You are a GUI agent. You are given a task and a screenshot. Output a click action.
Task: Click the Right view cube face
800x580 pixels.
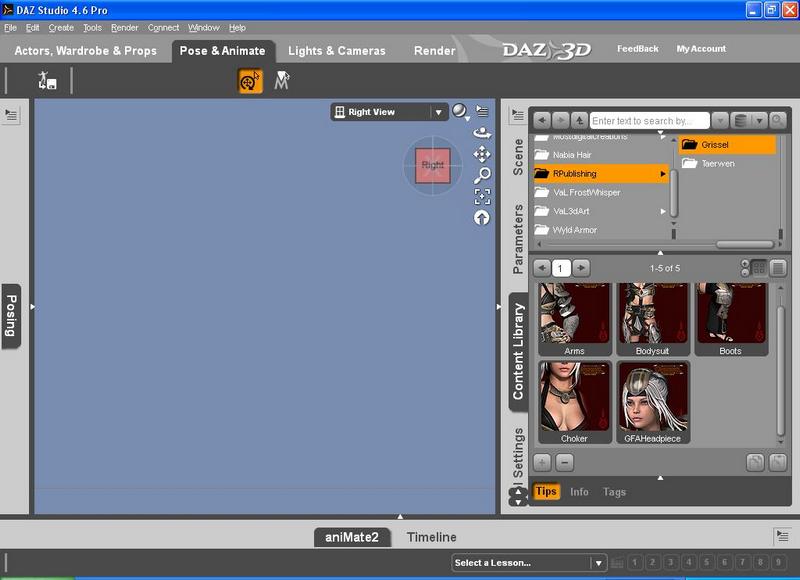coord(433,165)
